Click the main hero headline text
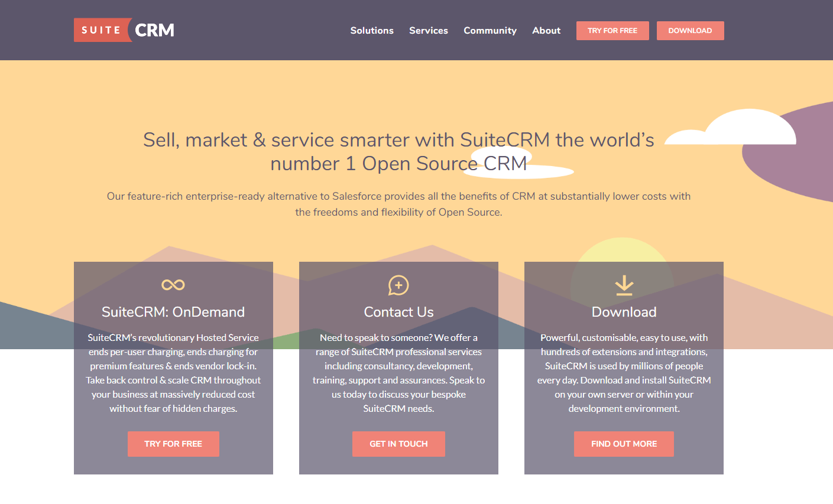 pyautogui.click(x=398, y=151)
